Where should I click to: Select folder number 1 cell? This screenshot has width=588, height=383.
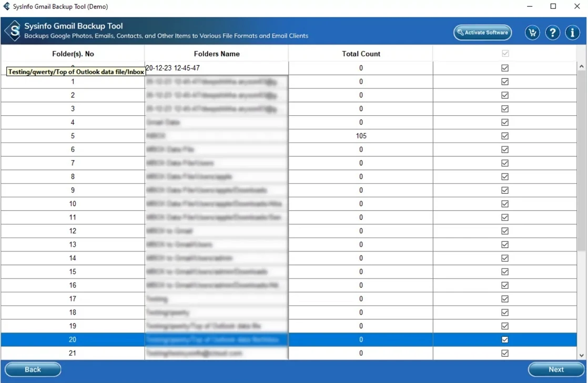pos(73,82)
